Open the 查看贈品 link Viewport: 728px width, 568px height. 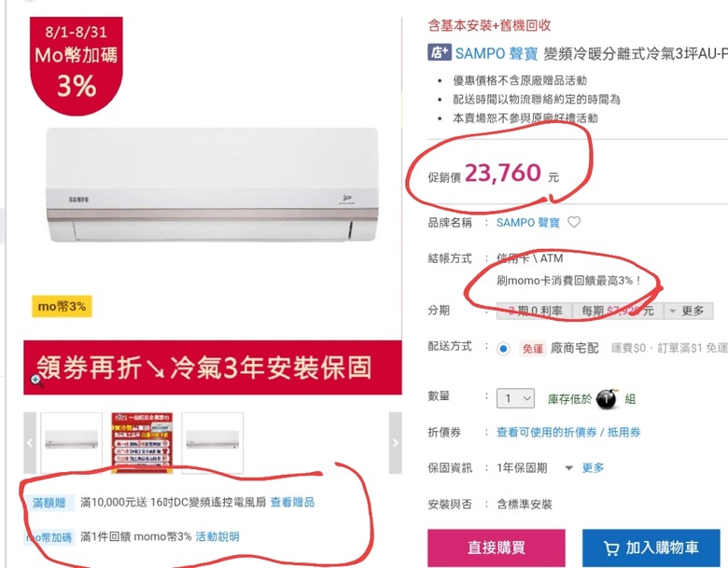[292, 502]
